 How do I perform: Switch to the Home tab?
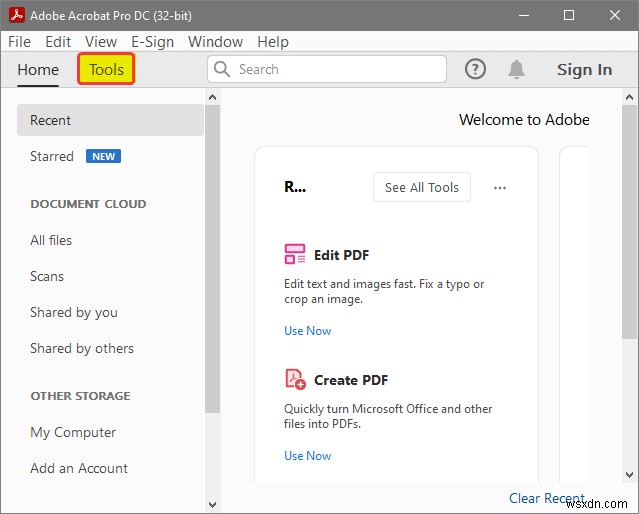pos(38,70)
